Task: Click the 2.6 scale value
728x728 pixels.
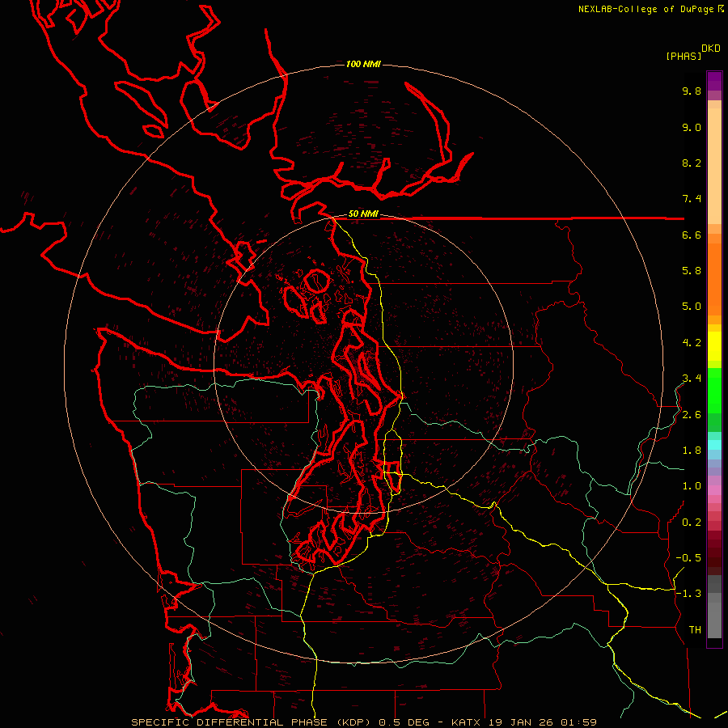Action: pyautogui.click(x=692, y=415)
